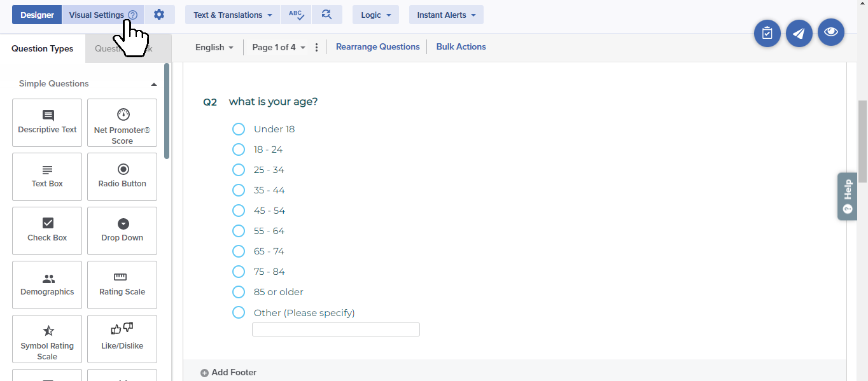The image size is (868, 381).
Task: Open the settings gear icon
Action: (159, 15)
